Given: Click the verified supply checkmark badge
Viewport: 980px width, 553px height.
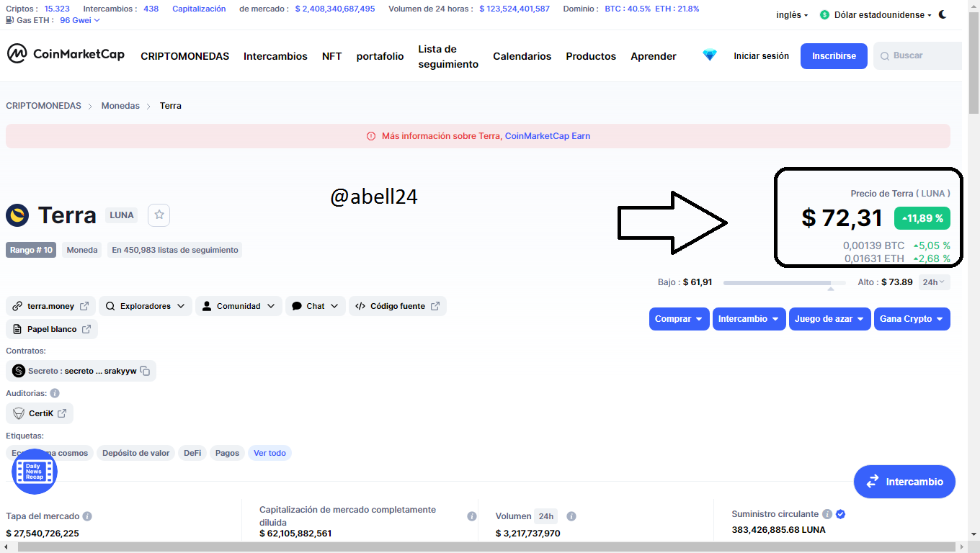Looking at the screenshot, I should pyautogui.click(x=840, y=514).
